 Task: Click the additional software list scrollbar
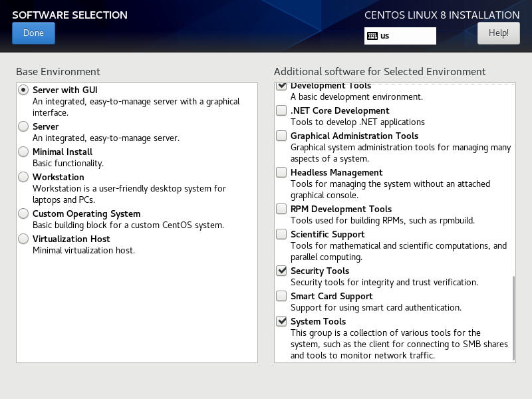tap(513, 318)
